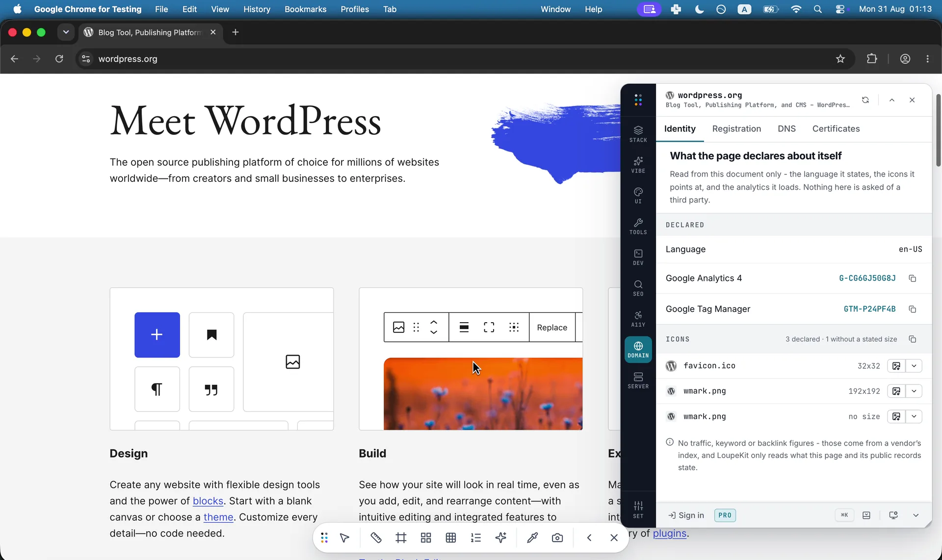The image size is (942, 560).
Task: Bookmark this page with the star
Action: (x=840, y=59)
